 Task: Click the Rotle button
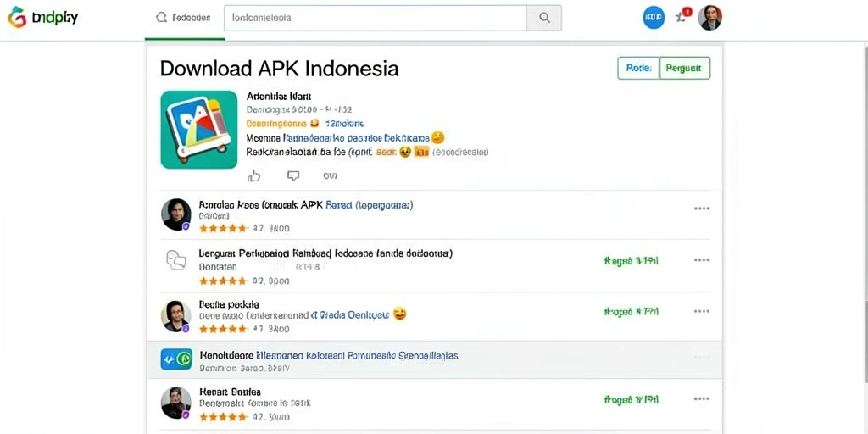[639, 68]
